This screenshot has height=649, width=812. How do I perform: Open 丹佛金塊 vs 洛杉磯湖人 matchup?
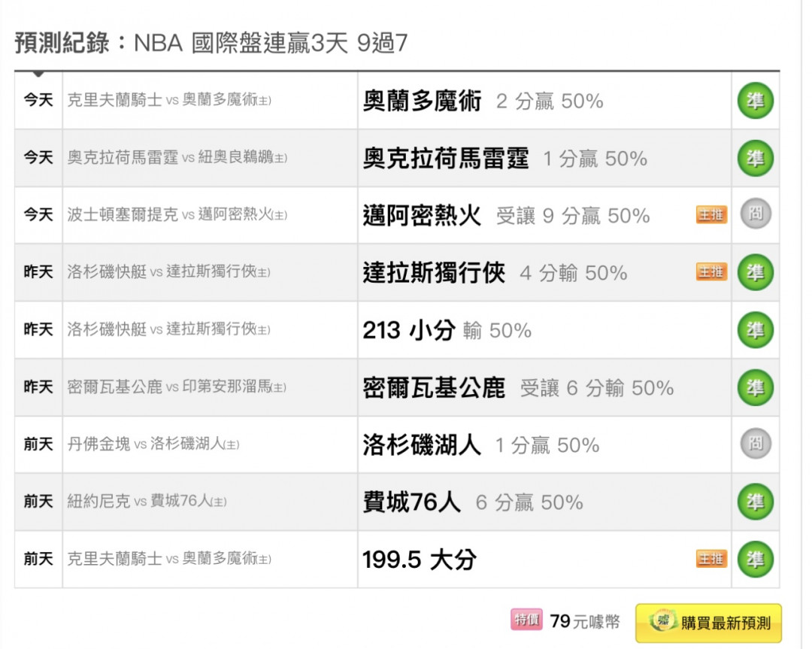153,444
